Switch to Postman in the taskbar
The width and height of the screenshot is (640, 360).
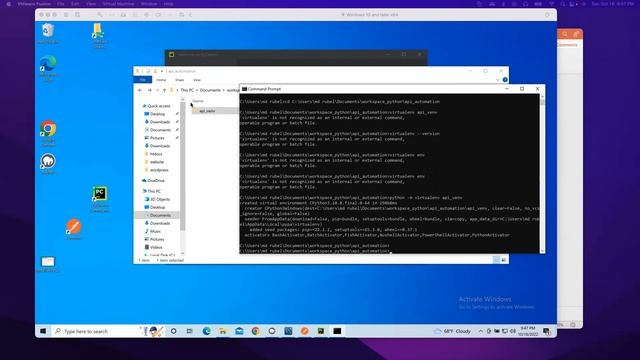click(304, 331)
